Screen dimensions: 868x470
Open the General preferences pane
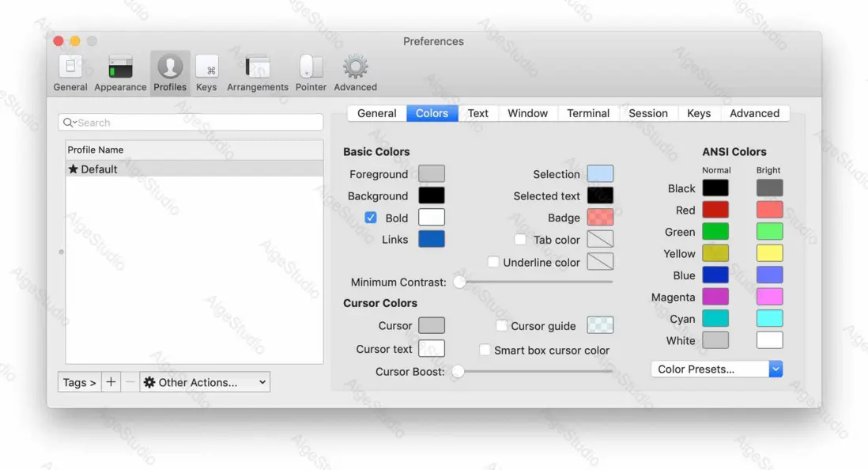(x=70, y=71)
